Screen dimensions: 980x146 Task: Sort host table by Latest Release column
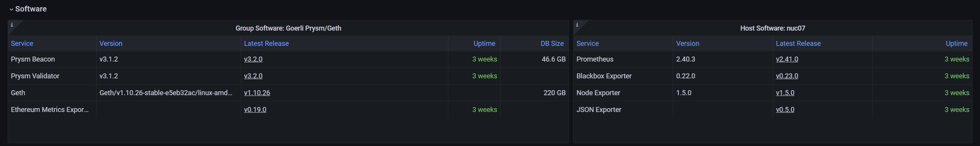click(x=798, y=44)
